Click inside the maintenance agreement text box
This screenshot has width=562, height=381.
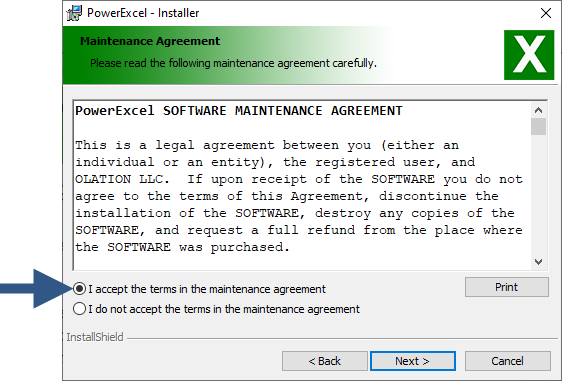click(302, 185)
